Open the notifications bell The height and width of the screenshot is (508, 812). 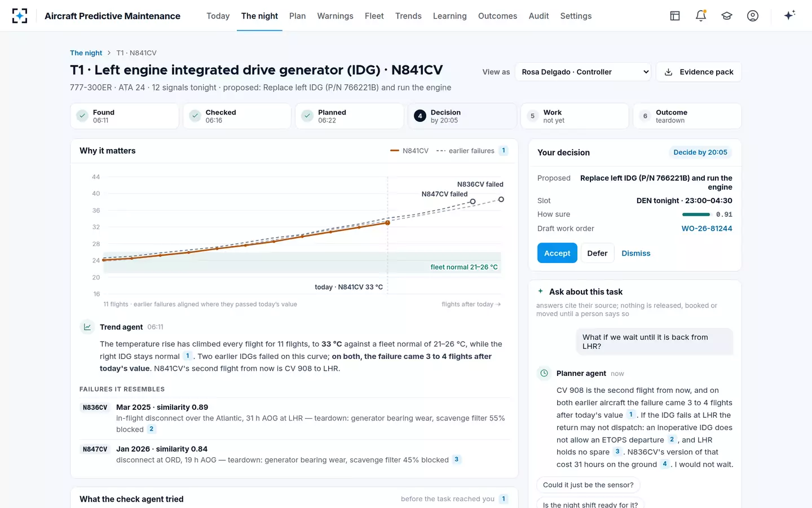click(x=701, y=16)
